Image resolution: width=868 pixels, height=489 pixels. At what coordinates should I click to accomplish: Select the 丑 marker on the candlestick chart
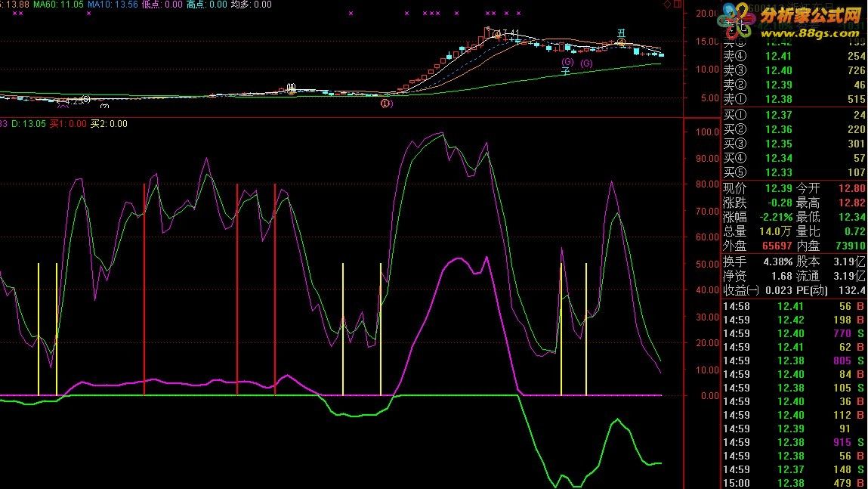tap(621, 34)
